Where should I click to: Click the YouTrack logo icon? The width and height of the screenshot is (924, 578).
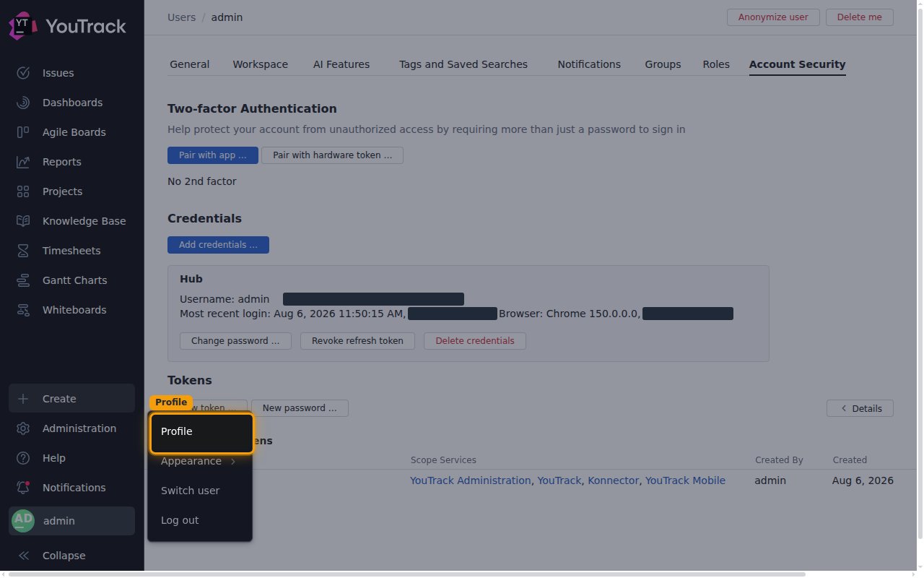click(x=22, y=26)
